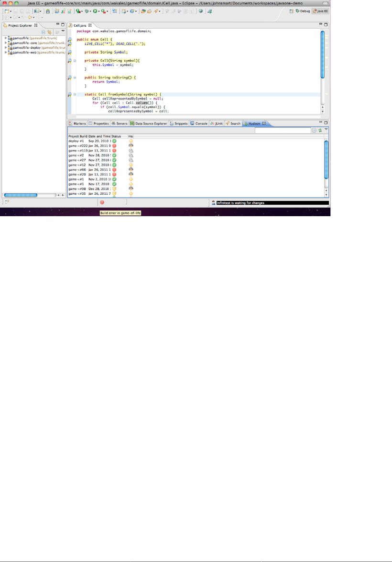Sort by the Date and Time column header
This screenshot has width=392, height=562.
99,136
